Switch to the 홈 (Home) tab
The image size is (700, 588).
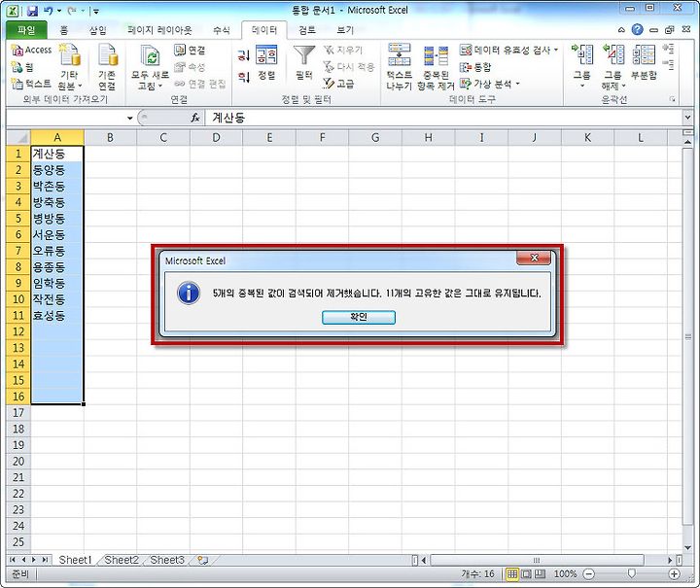coord(64,30)
